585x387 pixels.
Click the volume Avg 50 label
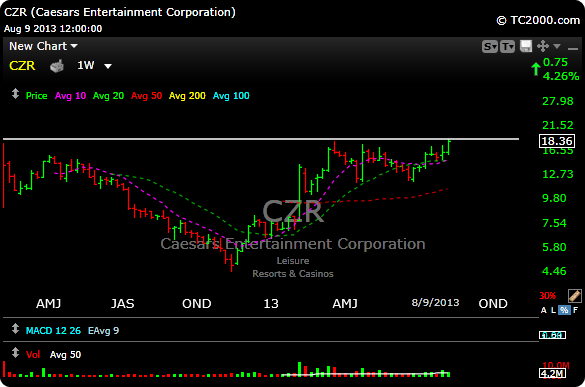click(x=65, y=355)
